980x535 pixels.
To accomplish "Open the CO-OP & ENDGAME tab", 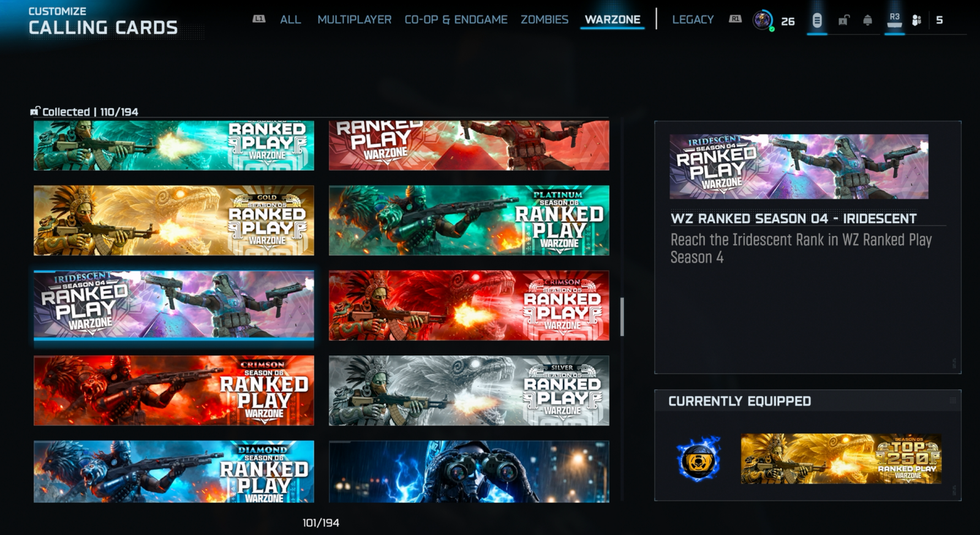I will [x=456, y=20].
